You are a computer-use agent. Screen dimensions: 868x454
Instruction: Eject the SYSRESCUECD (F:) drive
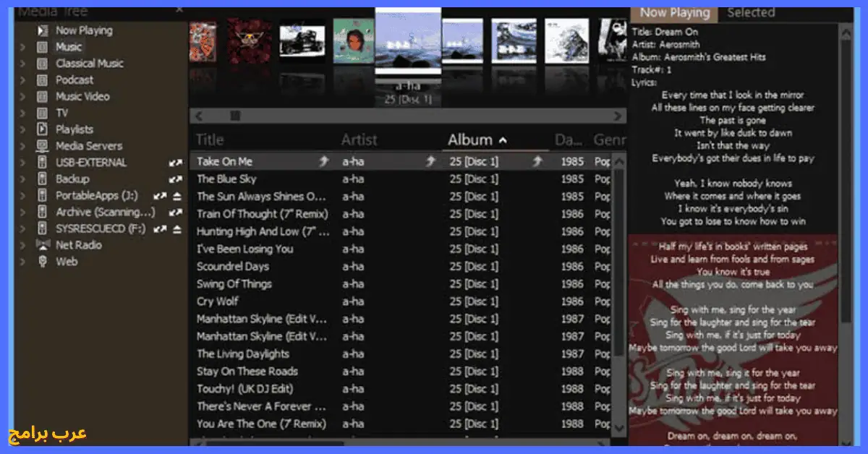click(x=177, y=229)
